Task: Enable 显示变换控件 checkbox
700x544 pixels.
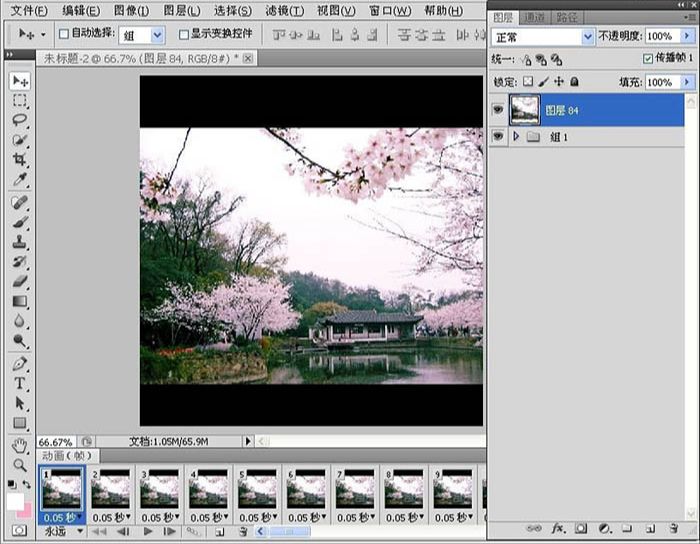Action: [x=183, y=34]
